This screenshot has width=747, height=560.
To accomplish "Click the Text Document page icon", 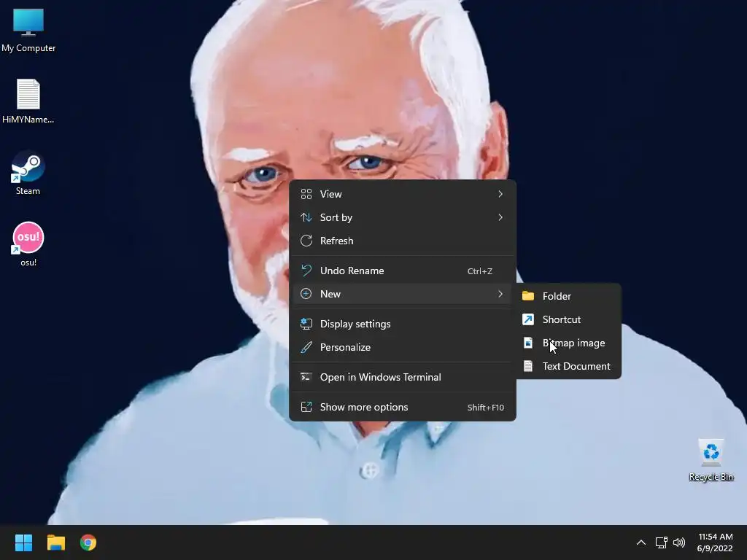I will tap(528, 366).
